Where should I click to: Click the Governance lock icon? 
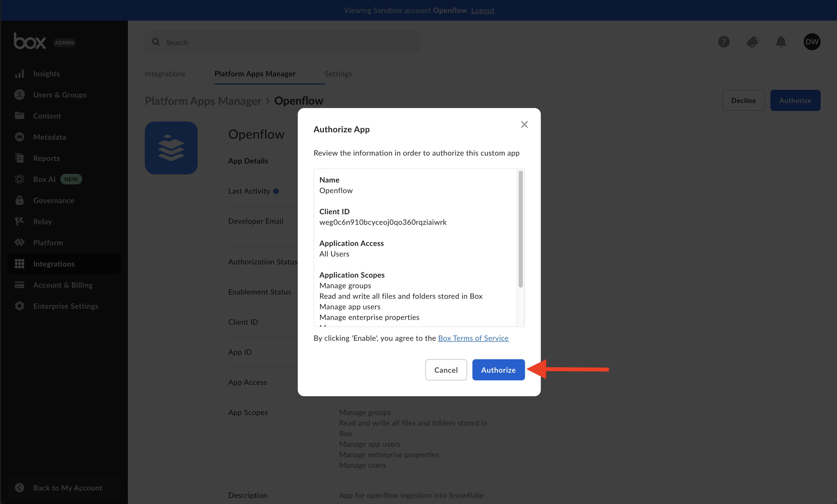[x=19, y=200]
